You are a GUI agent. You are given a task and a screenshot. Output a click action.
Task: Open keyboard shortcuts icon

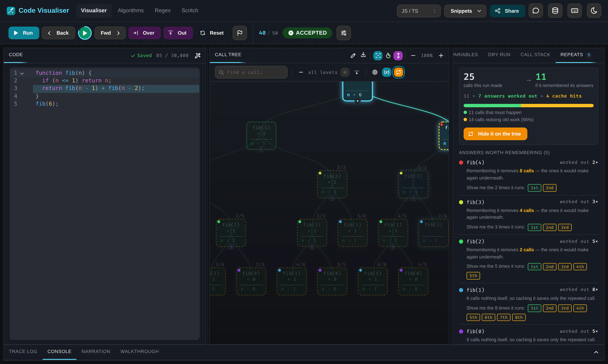574,11
